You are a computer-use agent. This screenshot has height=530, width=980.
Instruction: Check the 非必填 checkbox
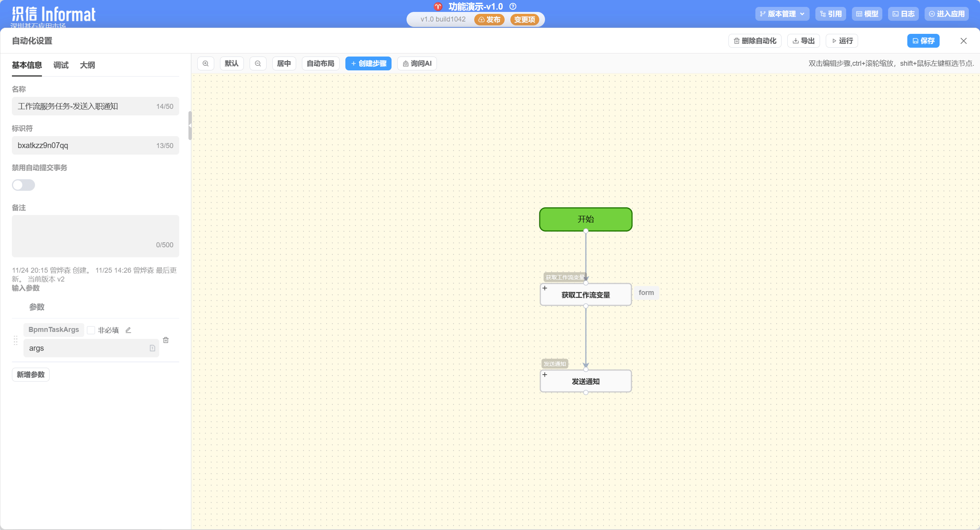(x=91, y=330)
